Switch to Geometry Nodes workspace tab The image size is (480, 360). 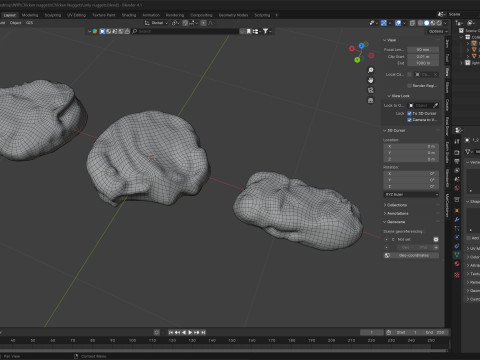233,15
